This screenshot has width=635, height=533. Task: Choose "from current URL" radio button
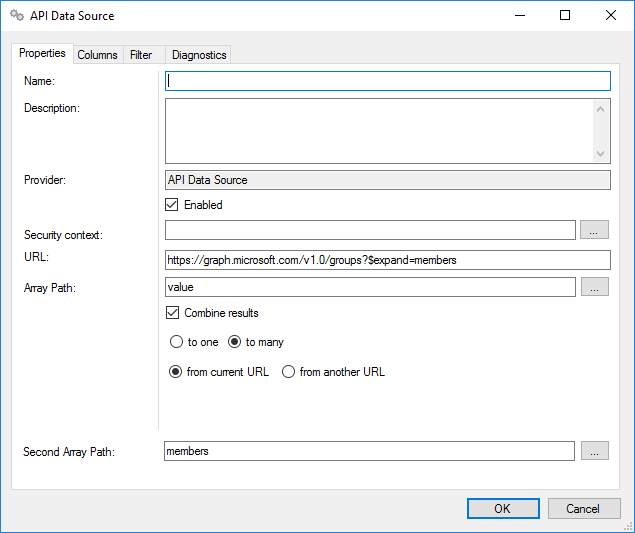(176, 372)
